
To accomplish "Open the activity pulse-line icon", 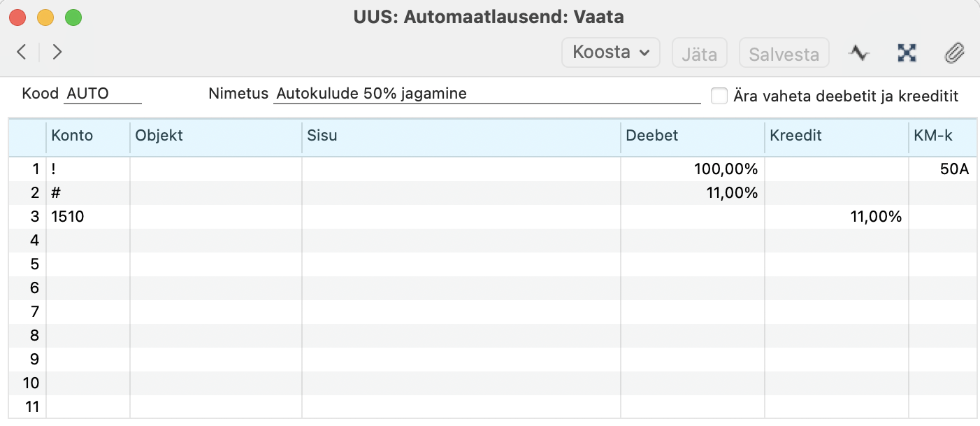I will (x=859, y=52).
